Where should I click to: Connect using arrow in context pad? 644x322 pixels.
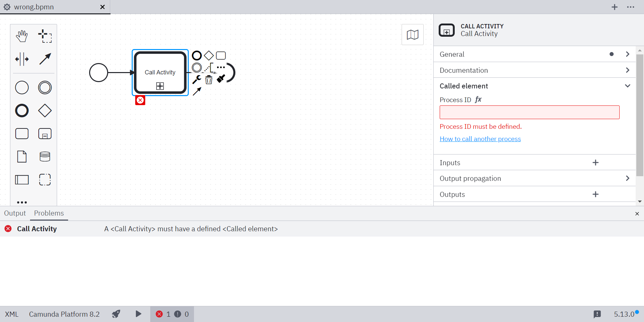point(197,91)
